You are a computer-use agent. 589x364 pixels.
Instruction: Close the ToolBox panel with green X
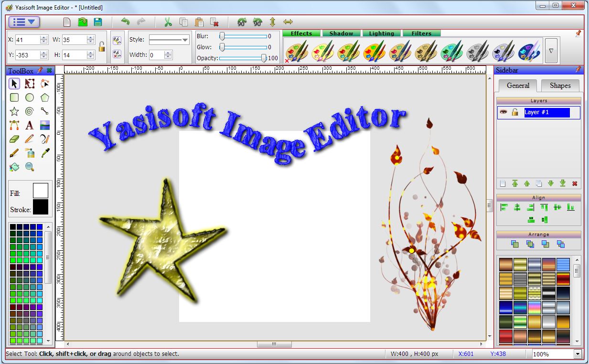pyautogui.click(x=49, y=70)
